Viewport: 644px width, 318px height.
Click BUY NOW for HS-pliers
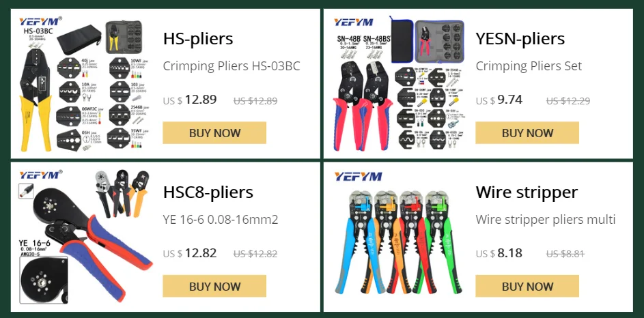[214, 133]
